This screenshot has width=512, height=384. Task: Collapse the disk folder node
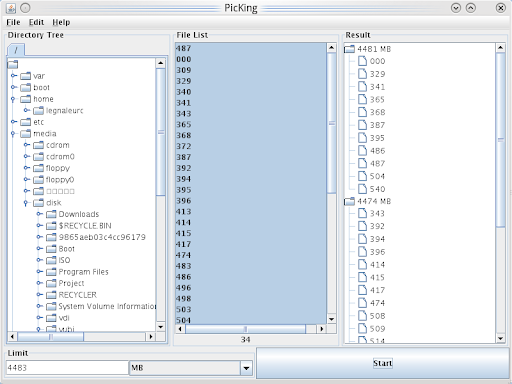(26, 203)
